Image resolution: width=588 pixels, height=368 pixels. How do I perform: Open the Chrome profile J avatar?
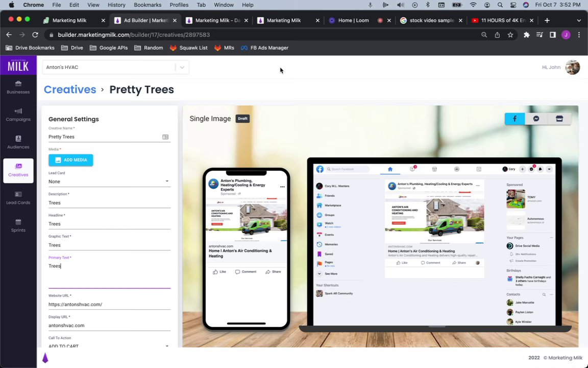pyautogui.click(x=566, y=35)
